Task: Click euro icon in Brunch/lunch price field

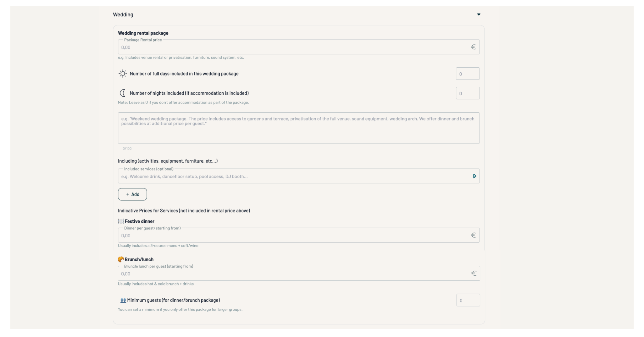Action: click(x=474, y=273)
